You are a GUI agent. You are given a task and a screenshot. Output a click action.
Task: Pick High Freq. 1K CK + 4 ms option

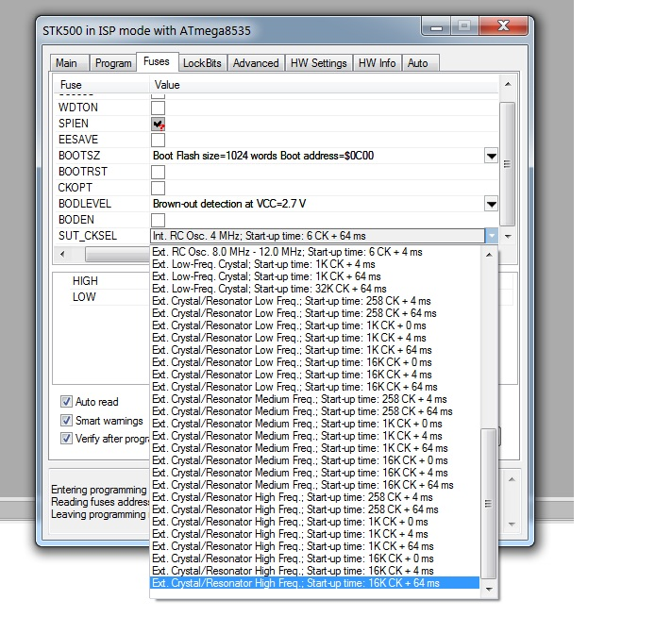(x=315, y=534)
